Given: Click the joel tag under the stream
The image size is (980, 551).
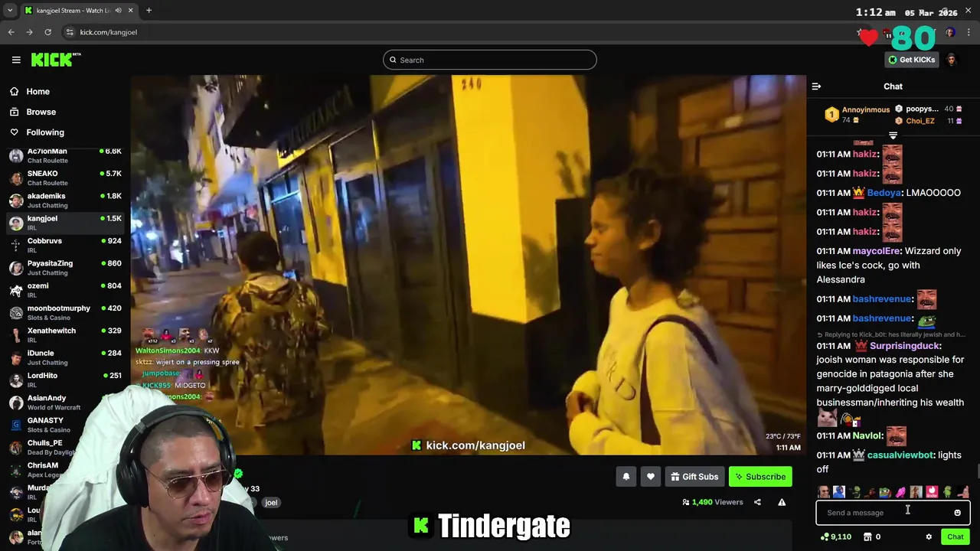Looking at the screenshot, I should click(x=271, y=503).
